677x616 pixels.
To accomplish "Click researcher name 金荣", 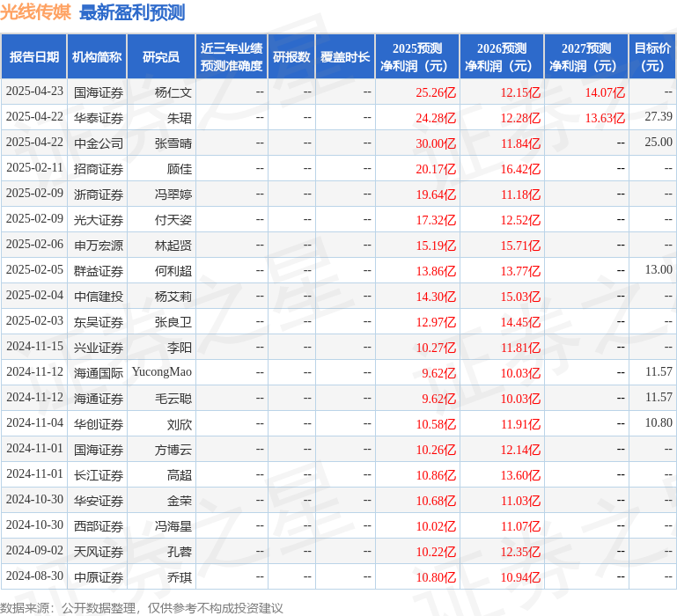I will 180,500.
